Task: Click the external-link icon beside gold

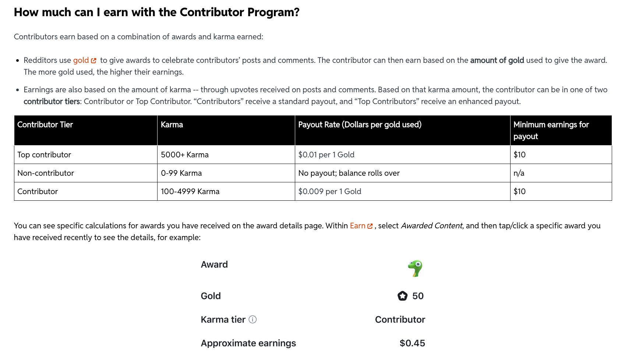Action: click(93, 61)
